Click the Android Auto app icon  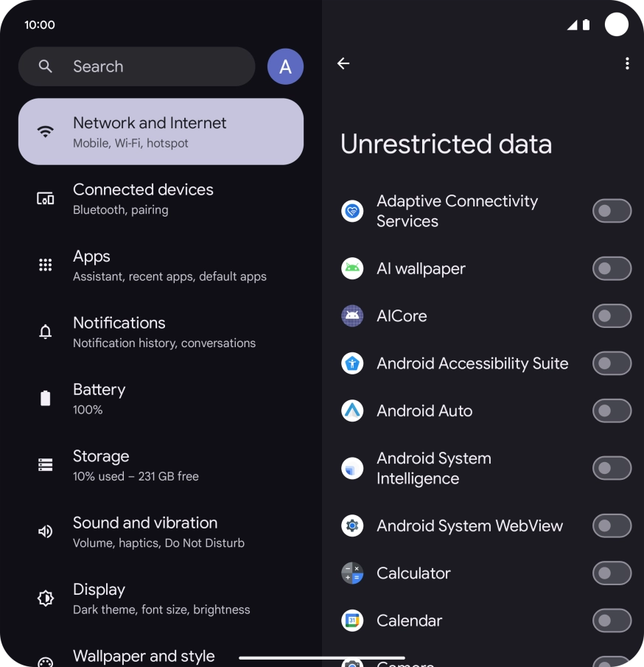point(352,411)
